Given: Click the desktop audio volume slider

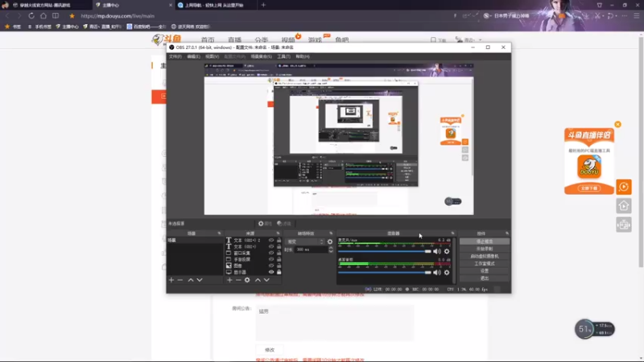Looking at the screenshot, I should tap(385, 273).
